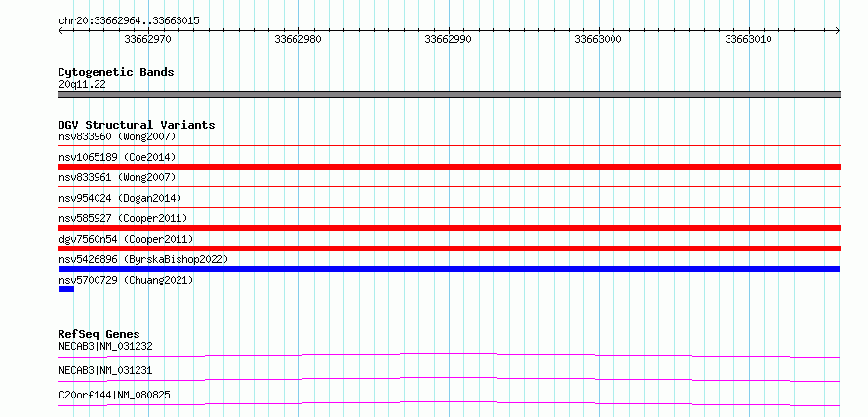Open gene NECAB3|NM_031232 label

coord(105,346)
